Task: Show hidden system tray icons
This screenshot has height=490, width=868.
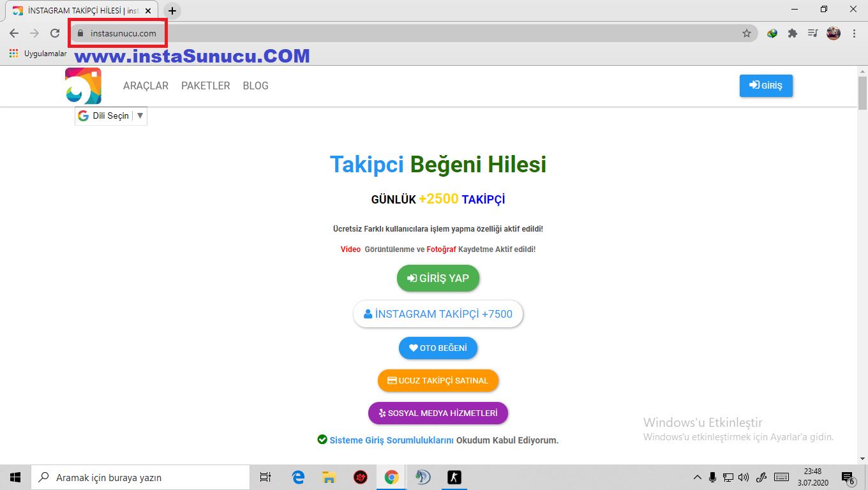Action: pos(697,477)
